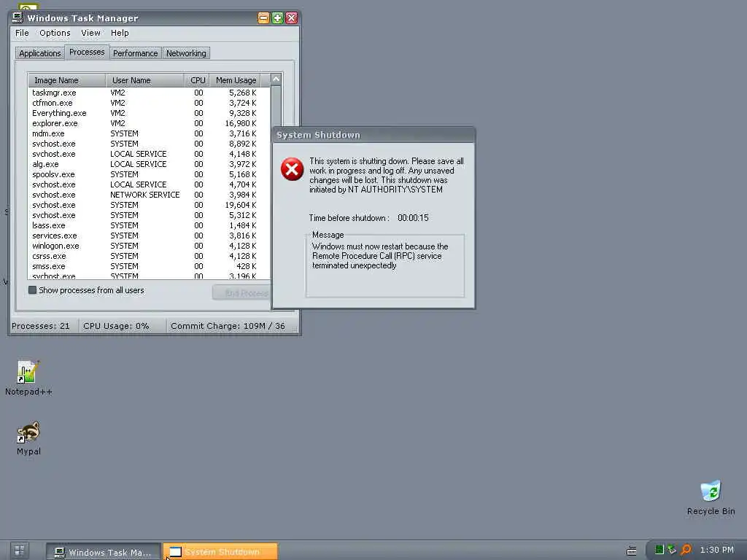Select the smss.exe process row
The height and width of the screenshot is (560, 747).
[149, 266]
